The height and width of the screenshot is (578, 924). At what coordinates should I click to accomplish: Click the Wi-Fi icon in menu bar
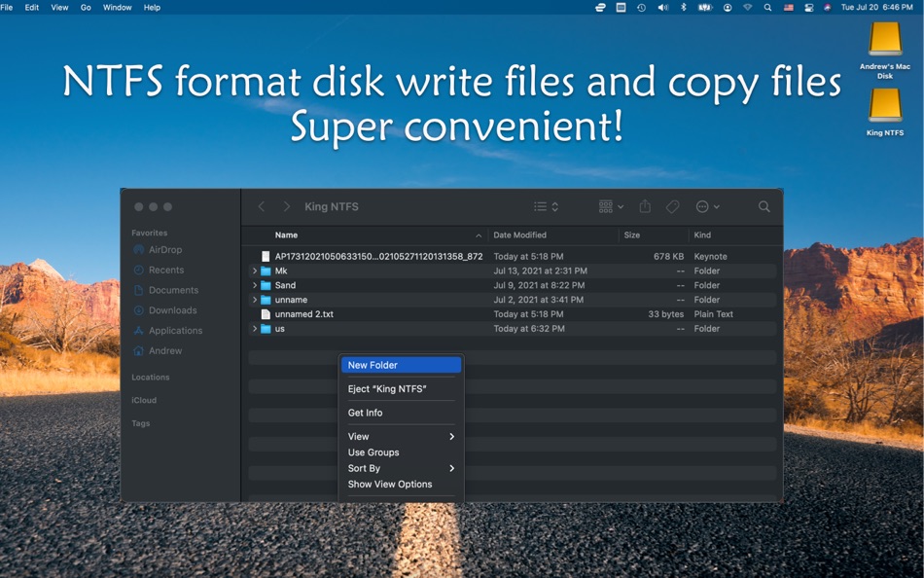tap(748, 8)
